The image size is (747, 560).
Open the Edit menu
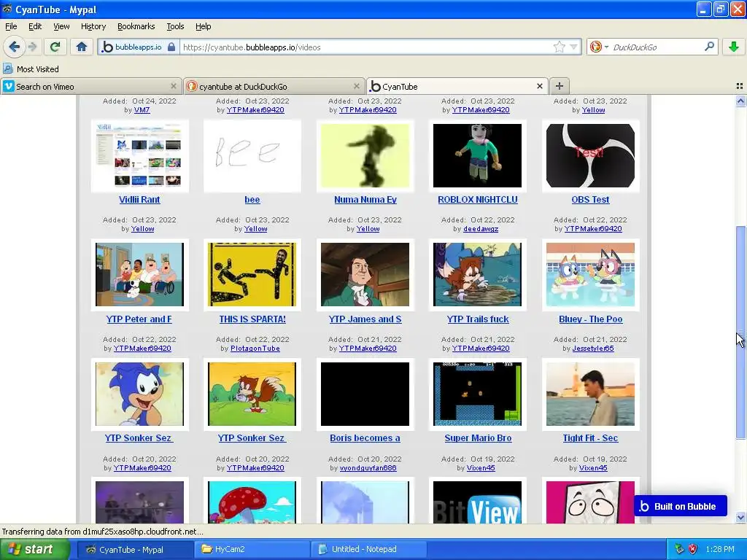pos(35,26)
